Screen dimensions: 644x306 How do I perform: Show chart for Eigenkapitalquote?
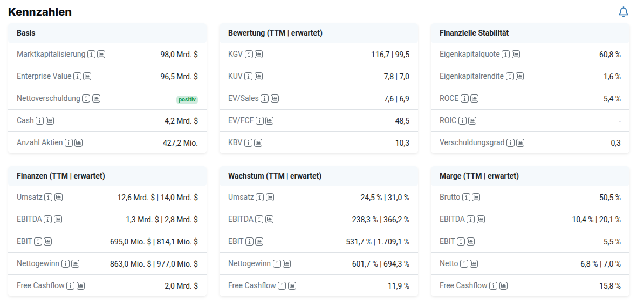coord(516,54)
